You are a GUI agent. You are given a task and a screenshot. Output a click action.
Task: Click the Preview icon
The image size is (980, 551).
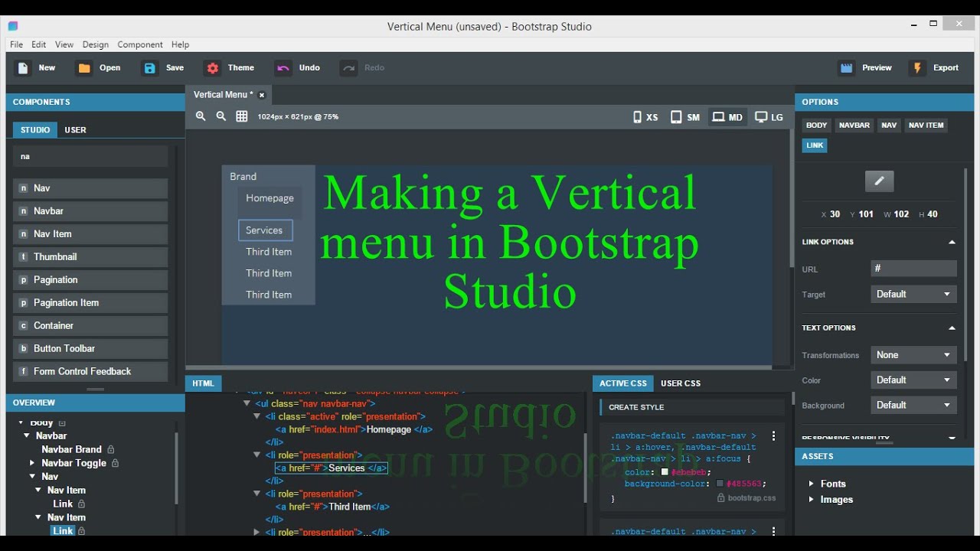pos(846,68)
